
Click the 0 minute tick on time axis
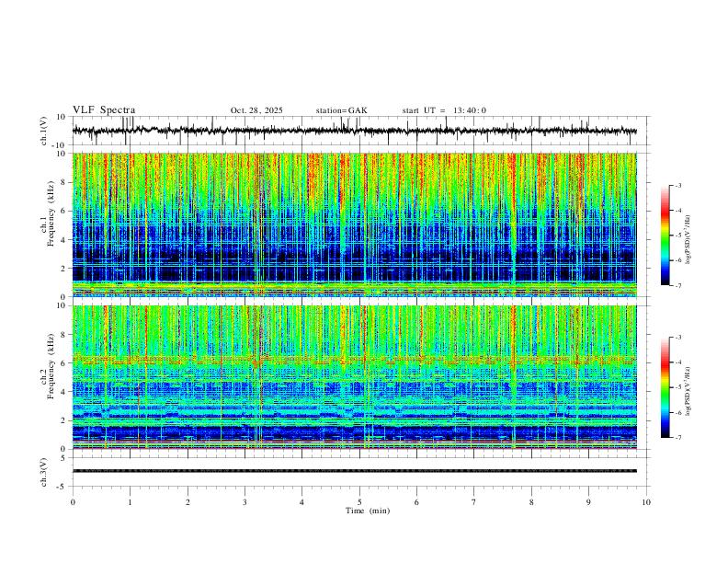(x=73, y=502)
